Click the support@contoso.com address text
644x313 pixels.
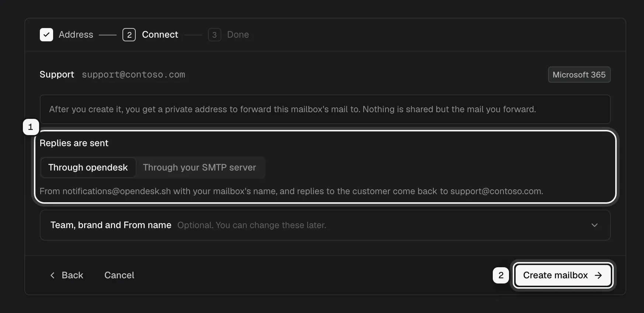click(x=134, y=75)
